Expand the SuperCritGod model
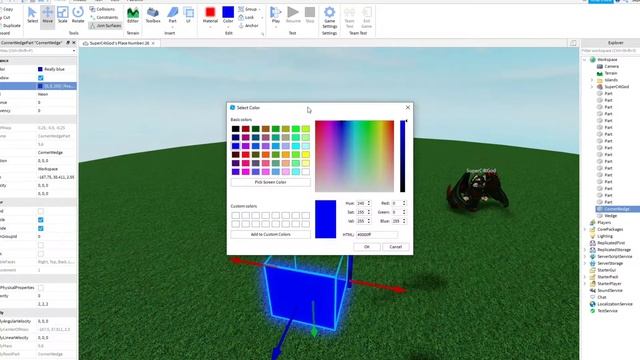The height and width of the screenshot is (360, 640). click(592, 87)
